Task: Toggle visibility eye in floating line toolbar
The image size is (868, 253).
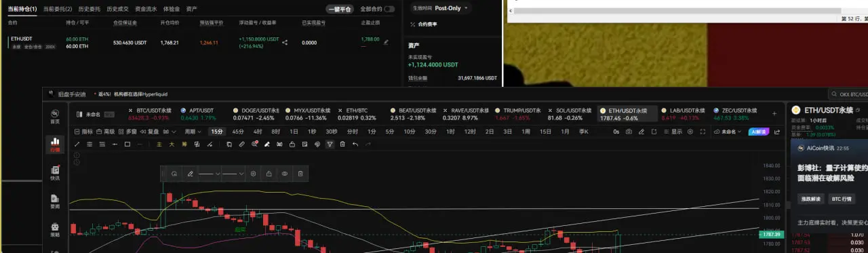Action: pos(285,174)
